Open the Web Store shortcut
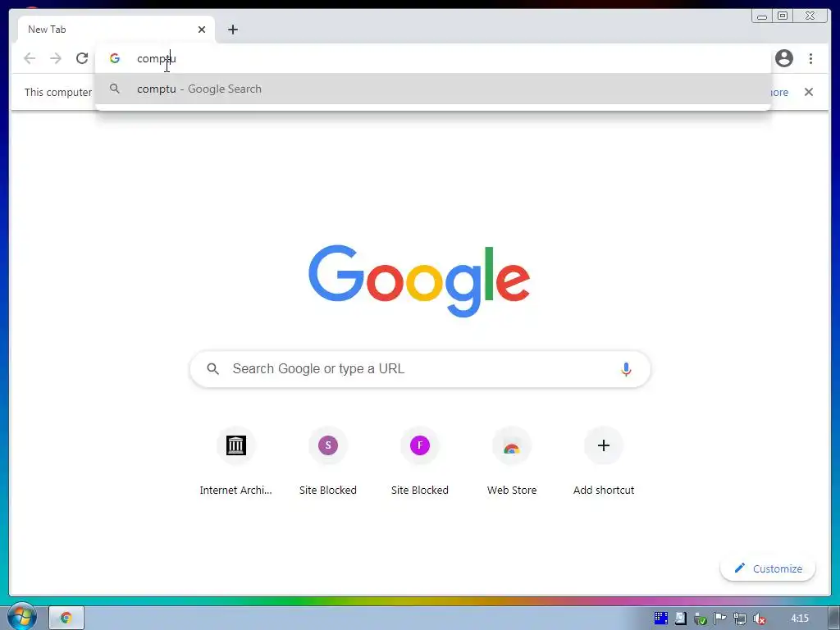This screenshot has width=840, height=630. [512, 445]
